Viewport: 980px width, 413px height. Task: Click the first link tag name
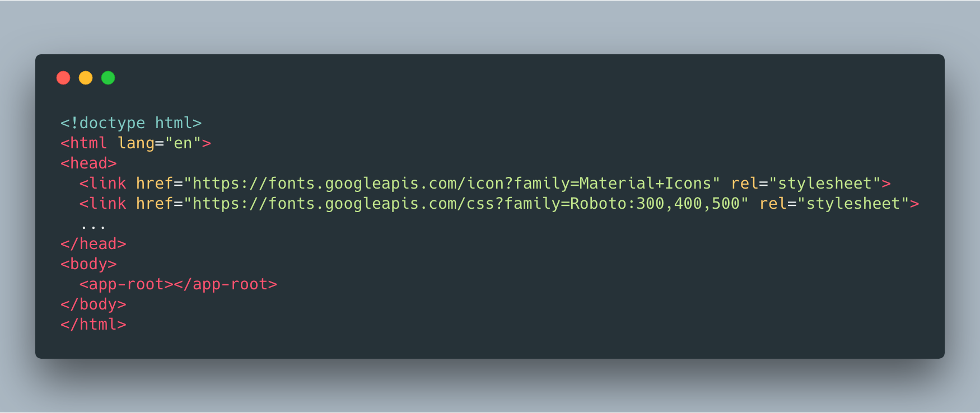click(x=108, y=184)
